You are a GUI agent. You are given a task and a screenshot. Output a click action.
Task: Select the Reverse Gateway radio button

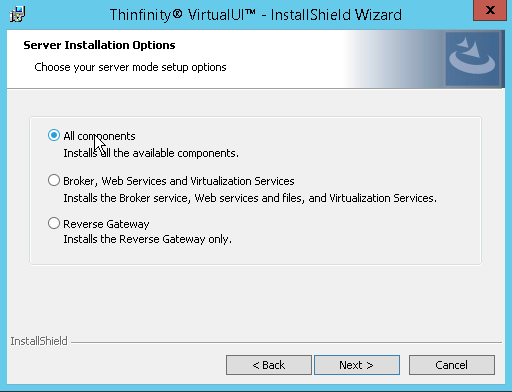pos(54,223)
